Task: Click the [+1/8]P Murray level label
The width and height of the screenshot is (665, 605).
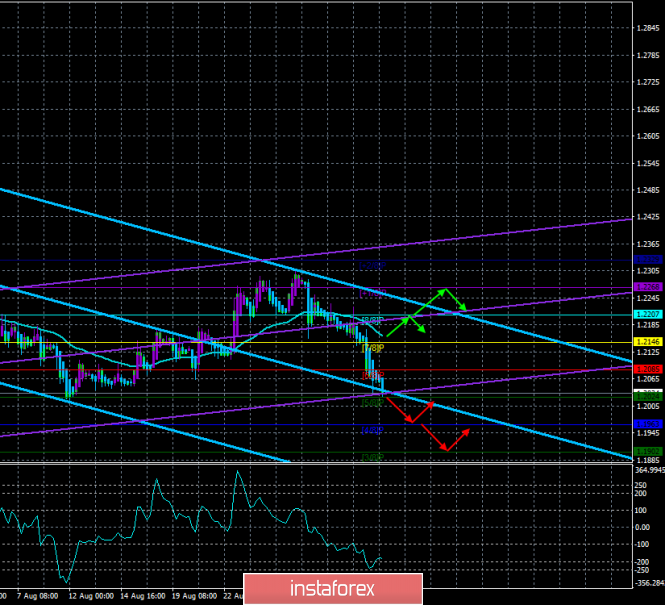Action: (373, 293)
